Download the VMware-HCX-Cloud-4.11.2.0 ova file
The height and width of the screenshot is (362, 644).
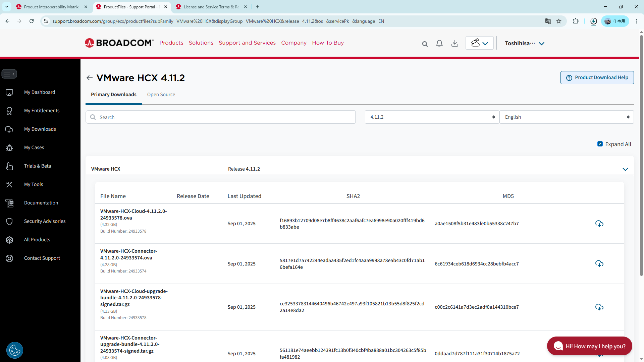pyautogui.click(x=599, y=224)
